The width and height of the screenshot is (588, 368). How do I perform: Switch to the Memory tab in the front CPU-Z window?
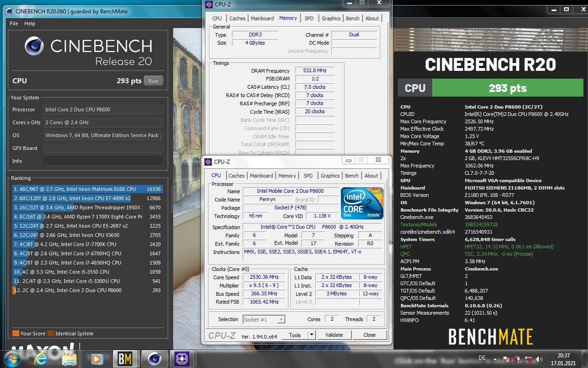click(287, 176)
